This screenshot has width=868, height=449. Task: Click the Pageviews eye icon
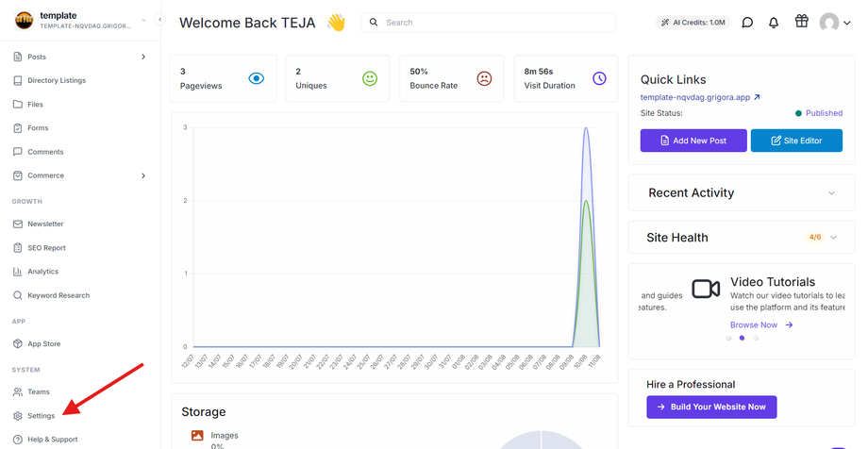click(257, 78)
